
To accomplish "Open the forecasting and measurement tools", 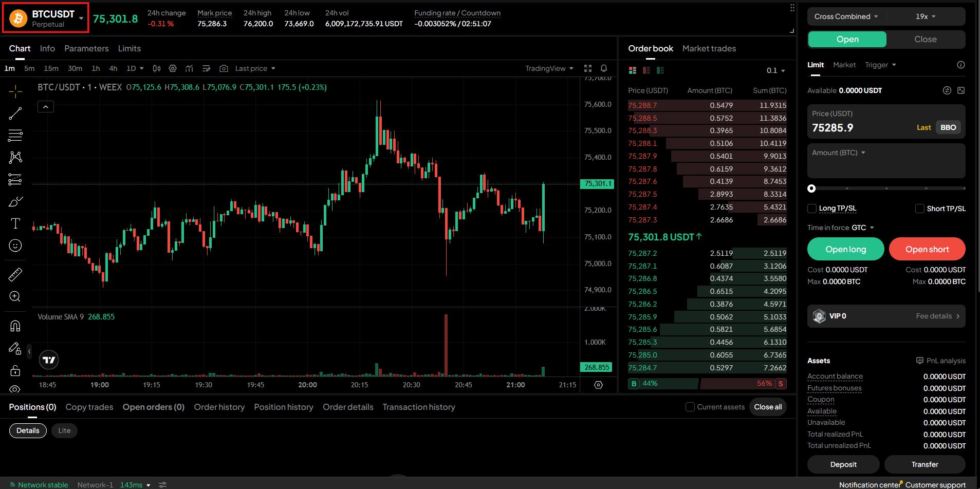I will (x=15, y=179).
